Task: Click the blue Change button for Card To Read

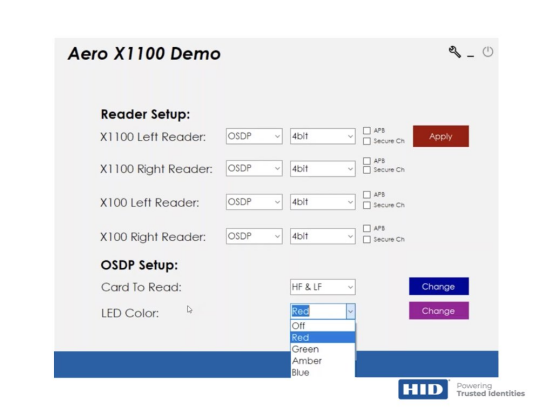Action: pos(439,286)
